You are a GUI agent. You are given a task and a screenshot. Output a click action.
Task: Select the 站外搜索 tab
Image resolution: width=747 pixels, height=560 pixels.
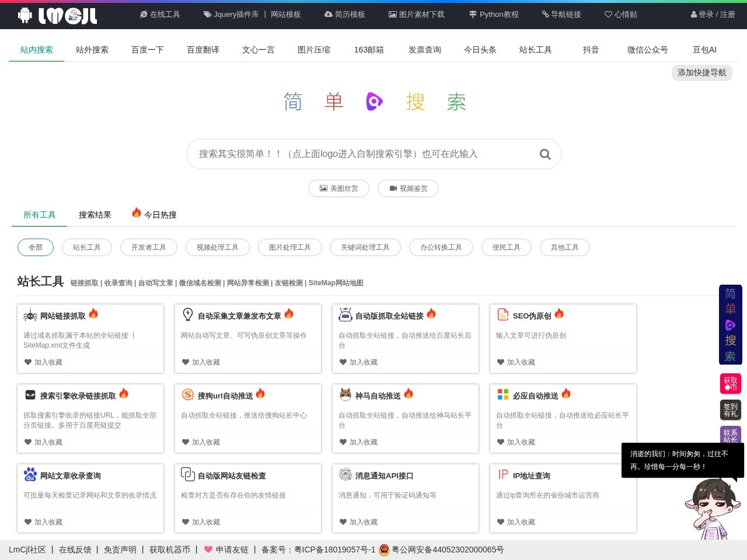(x=92, y=50)
